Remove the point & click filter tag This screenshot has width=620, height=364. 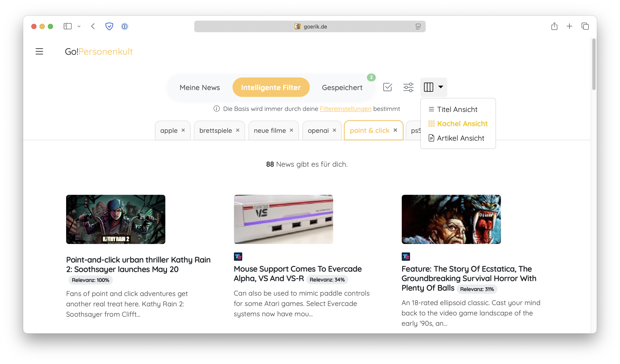point(395,130)
